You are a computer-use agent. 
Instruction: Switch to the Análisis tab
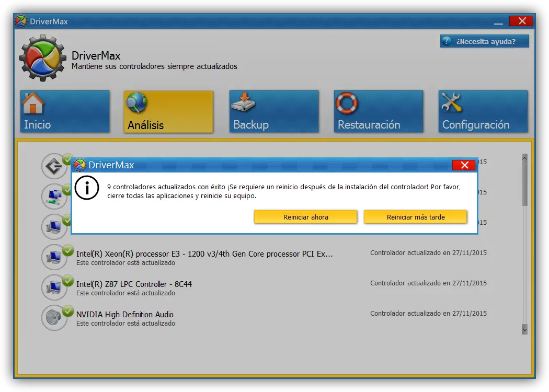168,111
